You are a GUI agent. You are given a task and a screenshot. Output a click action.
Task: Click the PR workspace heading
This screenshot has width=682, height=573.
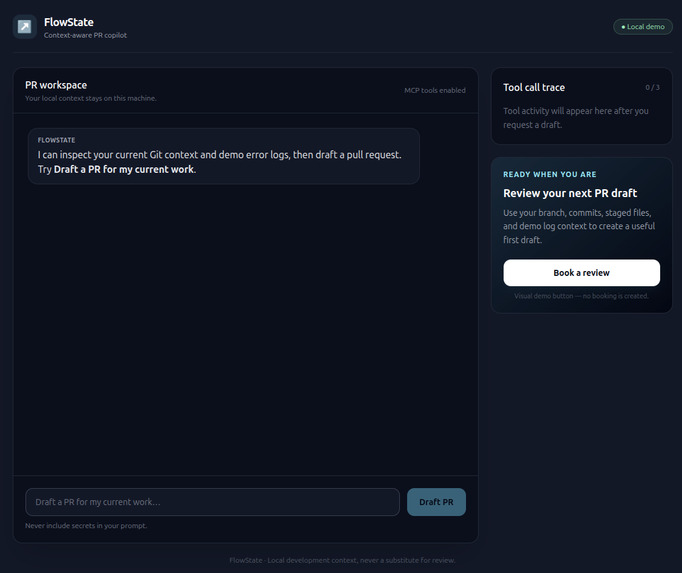coord(56,85)
